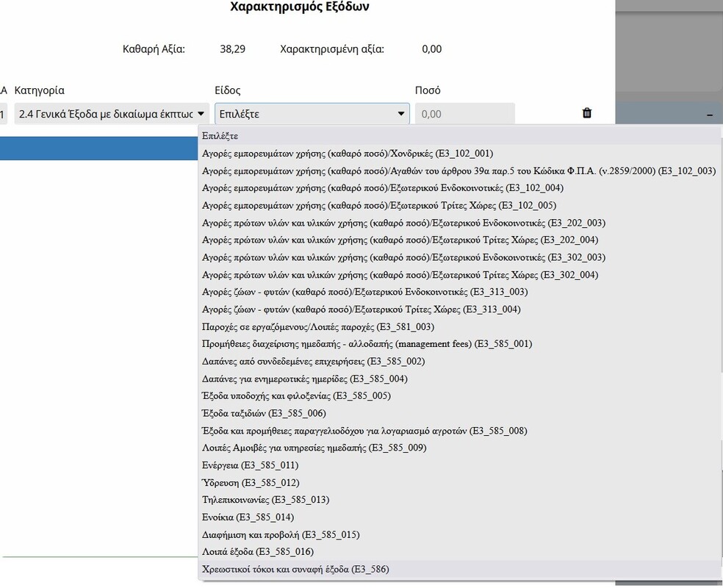Select Έξοδα υποδοχής και φιλοξενίας option
This screenshot has width=723, height=588.
[x=296, y=395]
